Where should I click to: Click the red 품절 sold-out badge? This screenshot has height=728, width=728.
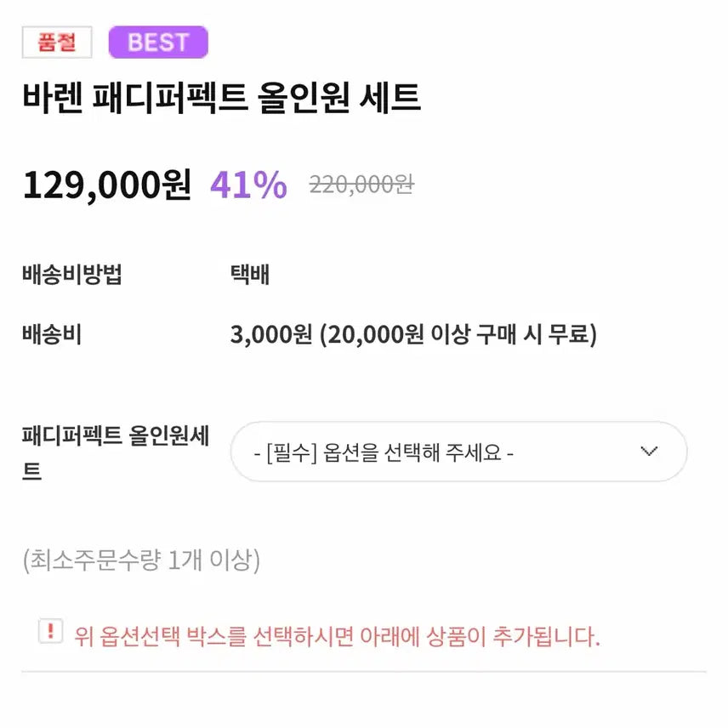click(57, 43)
